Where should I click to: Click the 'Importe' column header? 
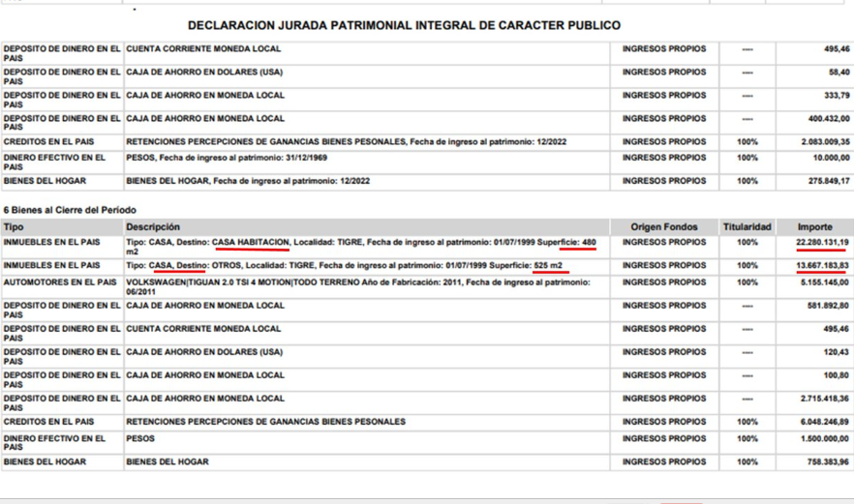815,227
